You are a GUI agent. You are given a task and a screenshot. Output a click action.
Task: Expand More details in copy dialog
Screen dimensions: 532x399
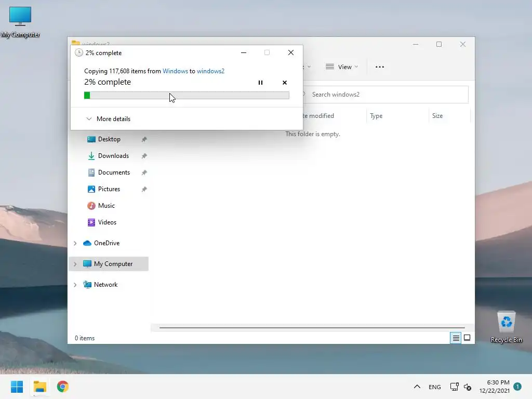click(x=109, y=119)
